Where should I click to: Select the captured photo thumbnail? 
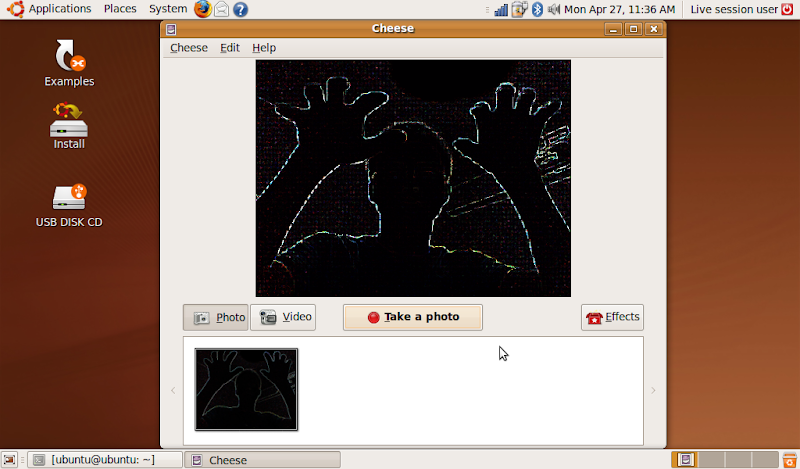(x=246, y=390)
